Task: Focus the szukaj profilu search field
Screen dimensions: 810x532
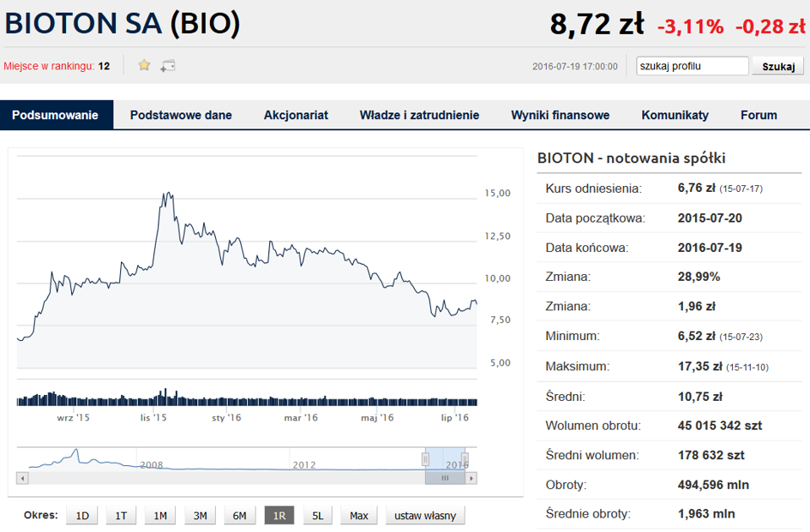Action: click(693, 66)
